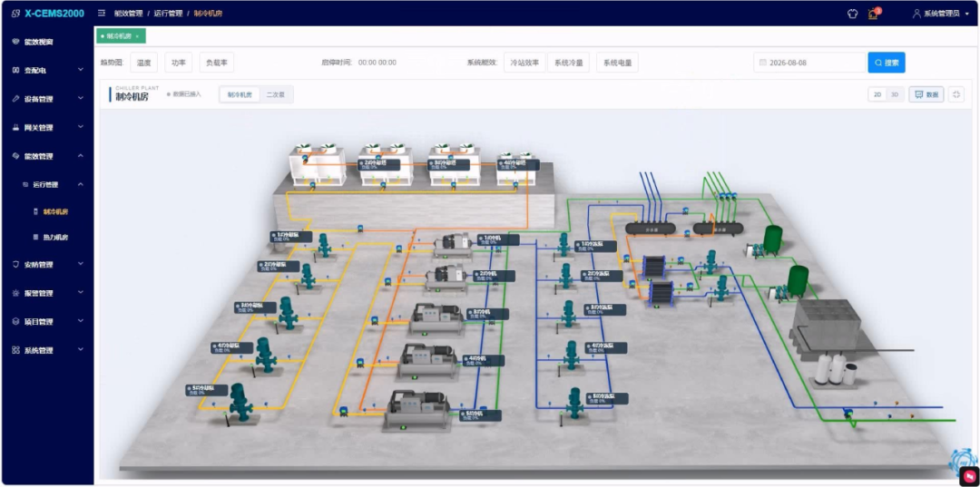Click the 安防管理 shield icon in sidebar
Screen dimensions: 980x487
pyautogui.click(x=16, y=264)
